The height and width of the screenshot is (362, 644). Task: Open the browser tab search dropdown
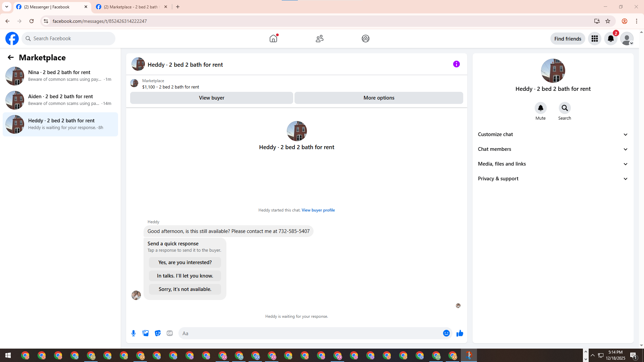coord(7,7)
